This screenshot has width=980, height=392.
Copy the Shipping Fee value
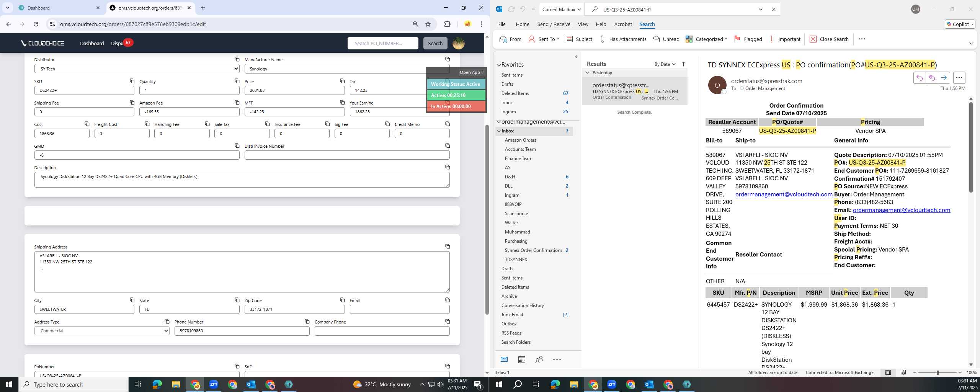[132, 102]
